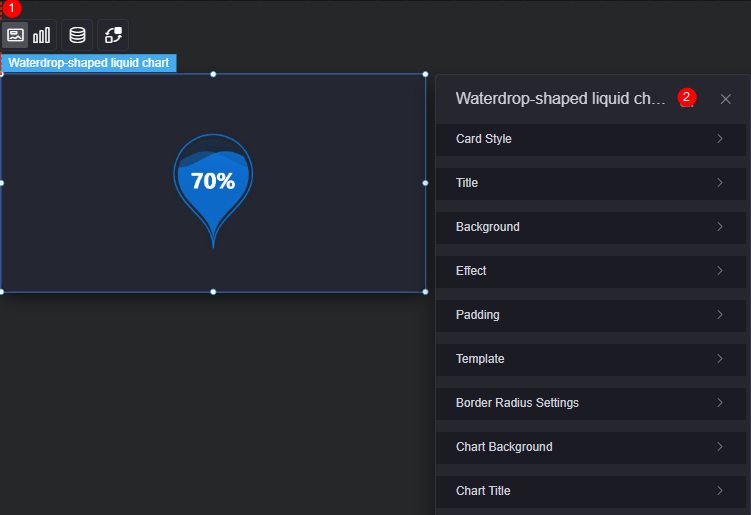Open the data stack icon
The width and height of the screenshot is (751, 515).
77,35
